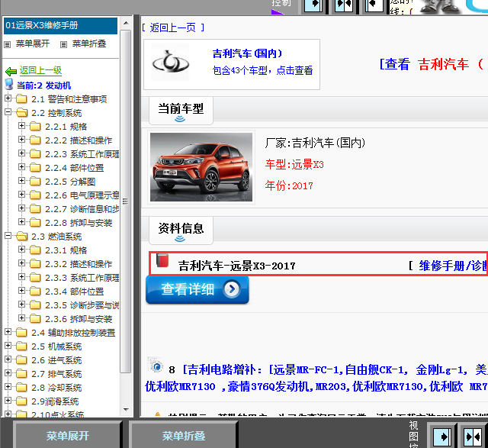Click the top-bar right arrow panel icon

click(x=313, y=5)
